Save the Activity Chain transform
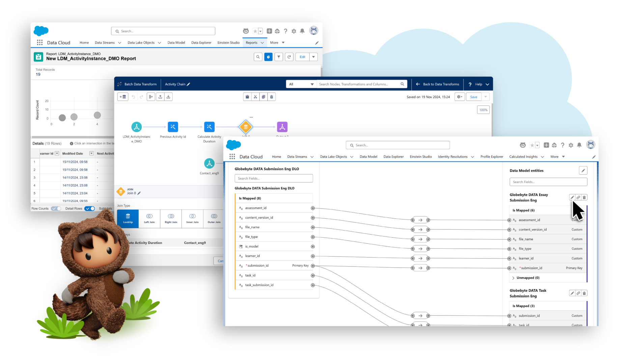The width and height of the screenshot is (619, 364). coord(474,97)
